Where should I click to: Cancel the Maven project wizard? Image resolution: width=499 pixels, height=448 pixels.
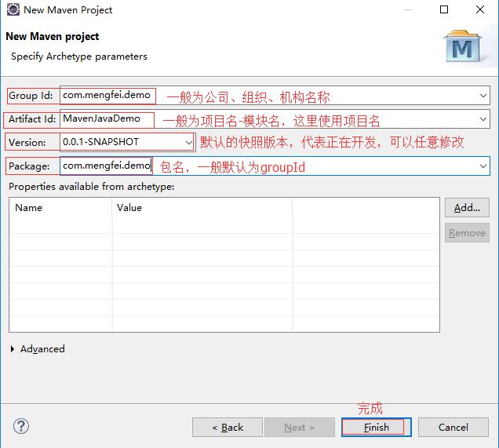(x=453, y=427)
